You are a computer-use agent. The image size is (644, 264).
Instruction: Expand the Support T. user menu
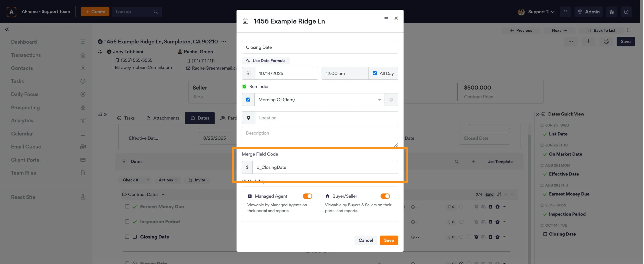pyautogui.click(x=541, y=12)
